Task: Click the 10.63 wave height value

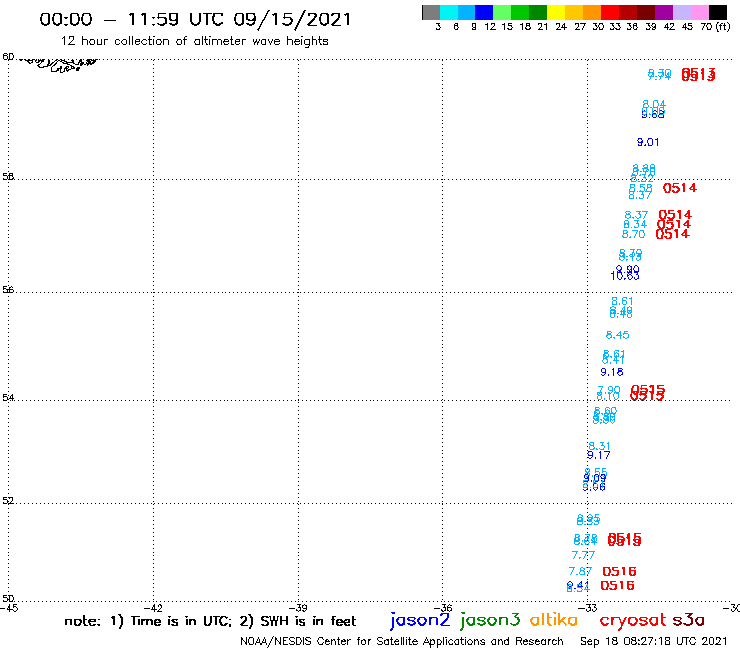Action: pyautogui.click(x=625, y=276)
